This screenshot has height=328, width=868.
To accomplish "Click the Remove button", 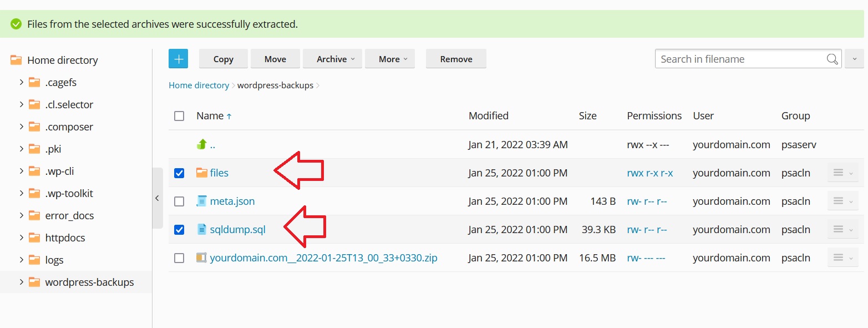I will point(456,59).
